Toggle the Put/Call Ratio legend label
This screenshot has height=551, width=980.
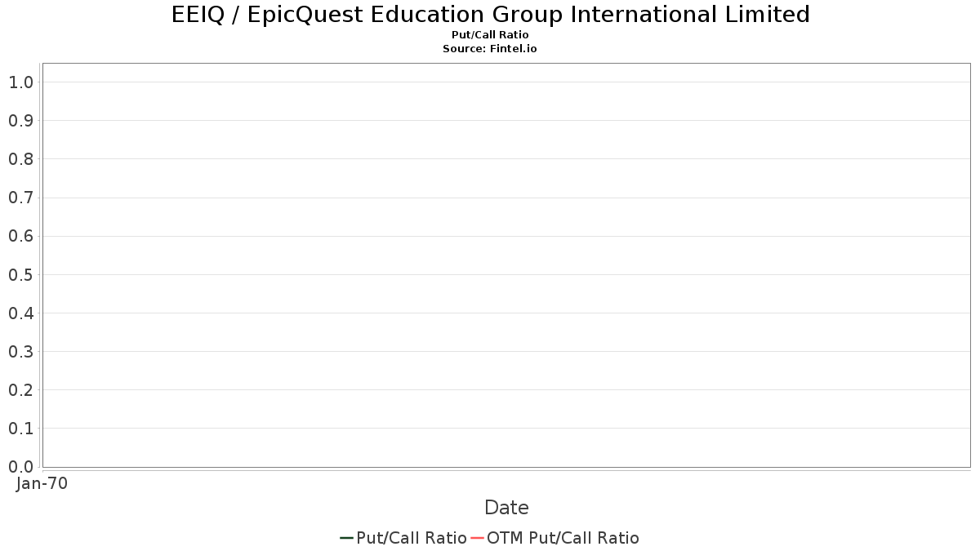(412, 538)
